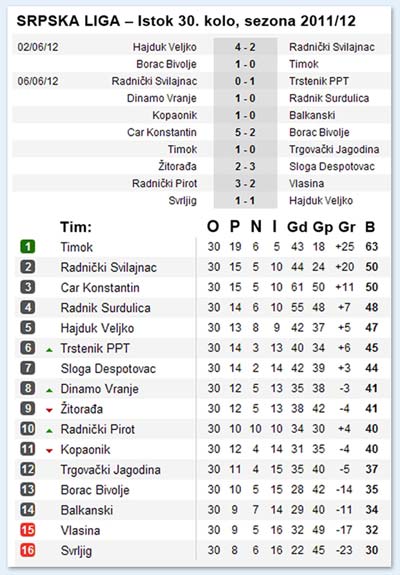Screen dimensions: 400x575
Task: Click green up arrow beside Trstenik PPT
Action: pos(49,350)
